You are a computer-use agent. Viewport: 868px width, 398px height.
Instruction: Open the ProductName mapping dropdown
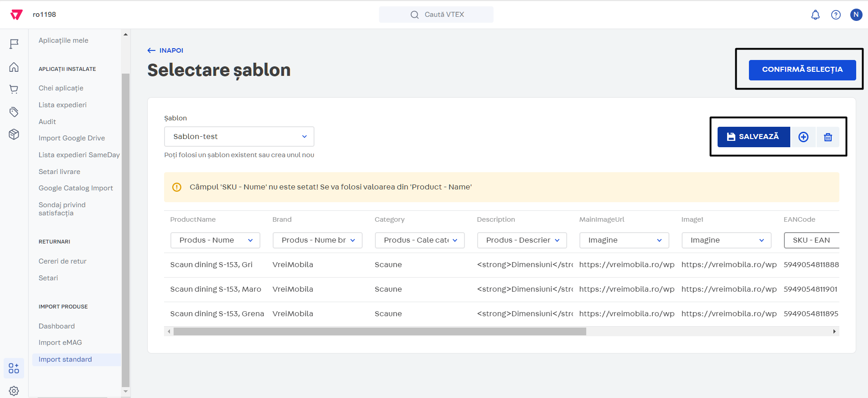(x=215, y=240)
